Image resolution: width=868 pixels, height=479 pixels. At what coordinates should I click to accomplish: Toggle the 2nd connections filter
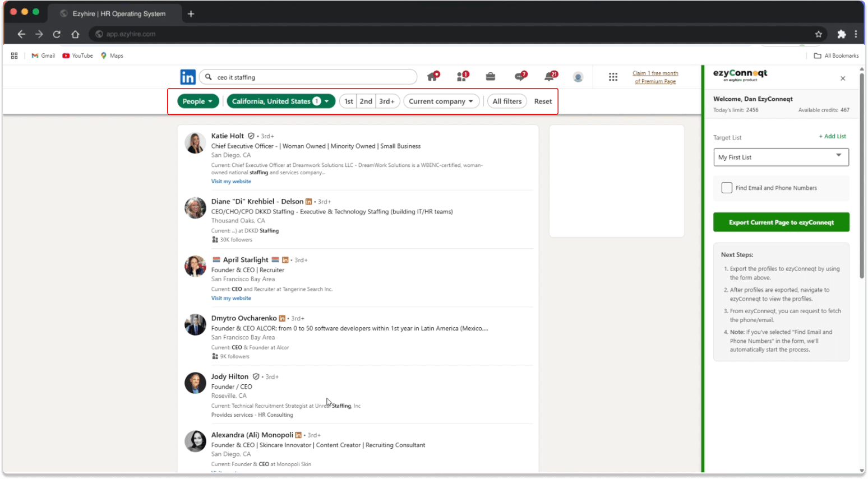(x=366, y=101)
